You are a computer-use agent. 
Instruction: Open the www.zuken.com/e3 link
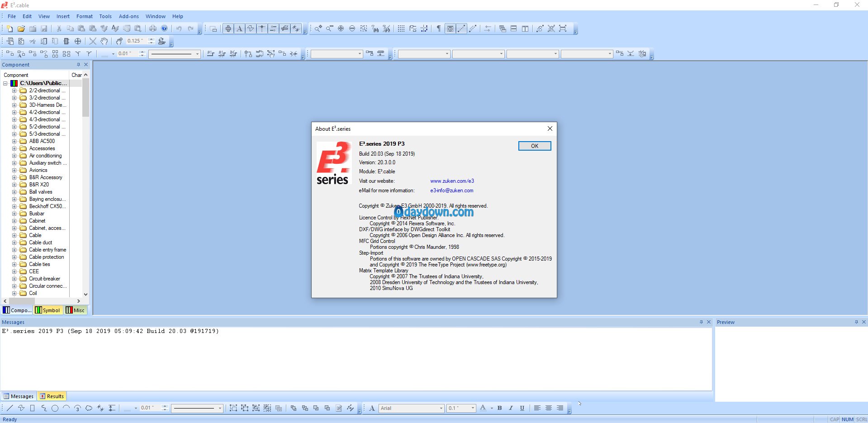pos(452,181)
